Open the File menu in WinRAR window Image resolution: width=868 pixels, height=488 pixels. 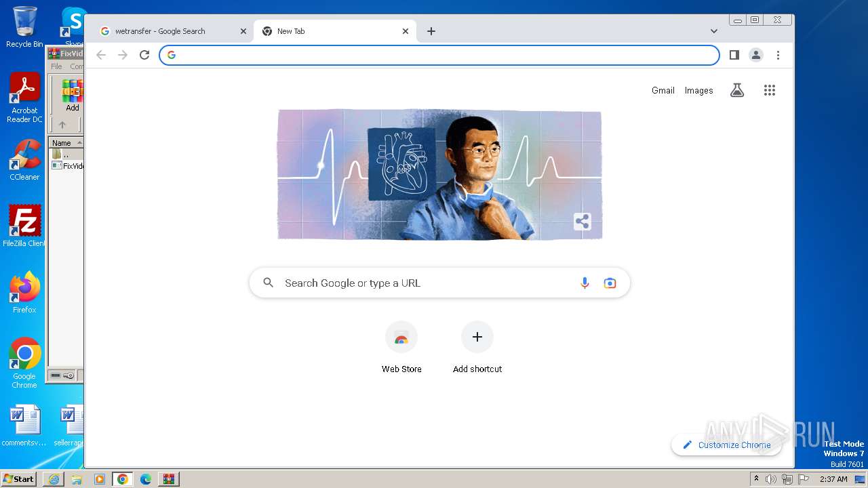(x=56, y=66)
